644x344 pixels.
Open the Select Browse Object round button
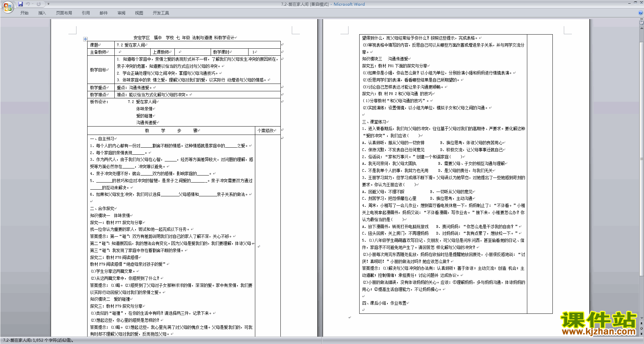click(x=642, y=328)
